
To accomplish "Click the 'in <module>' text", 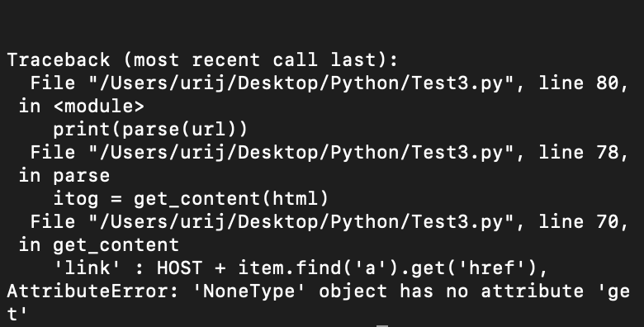I will pos(82,107).
